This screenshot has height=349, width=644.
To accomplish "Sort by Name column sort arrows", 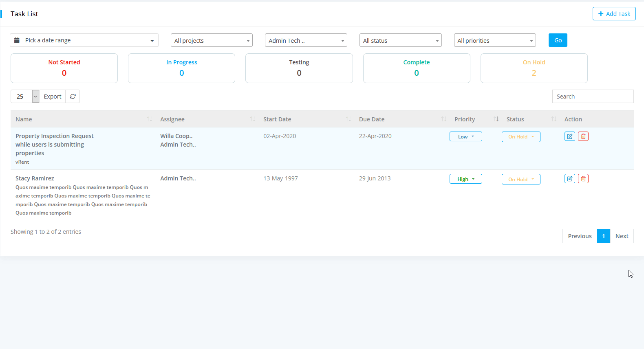I will pyautogui.click(x=150, y=119).
